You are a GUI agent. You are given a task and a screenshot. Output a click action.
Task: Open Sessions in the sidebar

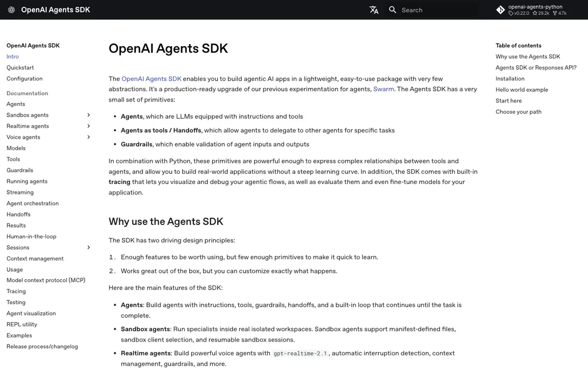(x=18, y=247)
